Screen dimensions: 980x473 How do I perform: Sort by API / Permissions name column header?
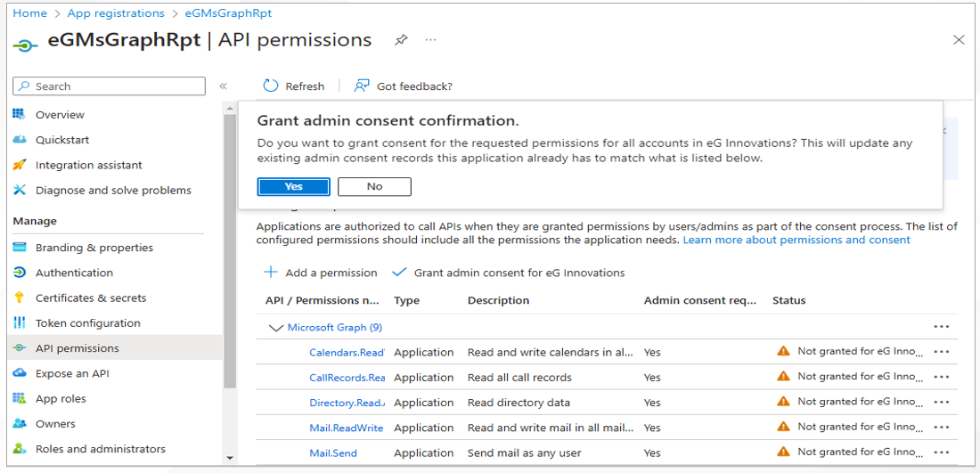coord(323,300)
